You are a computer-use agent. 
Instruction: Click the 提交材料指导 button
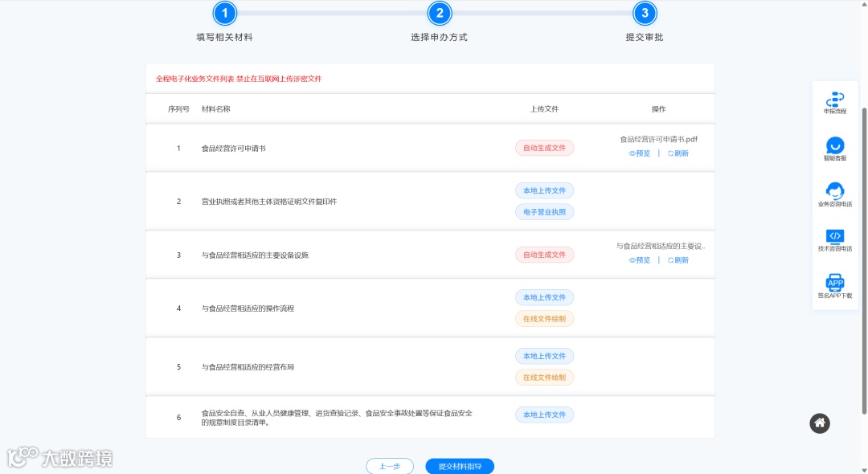(x=460, y=465)
